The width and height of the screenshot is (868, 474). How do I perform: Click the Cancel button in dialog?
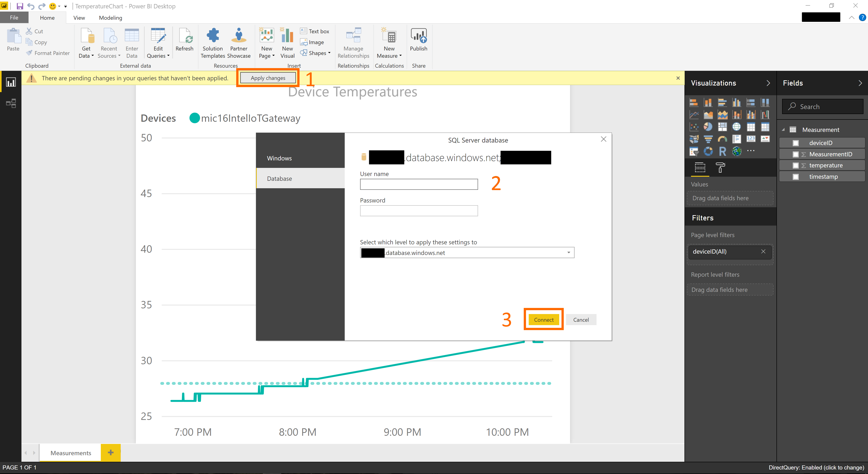click(x=581, y=319)
